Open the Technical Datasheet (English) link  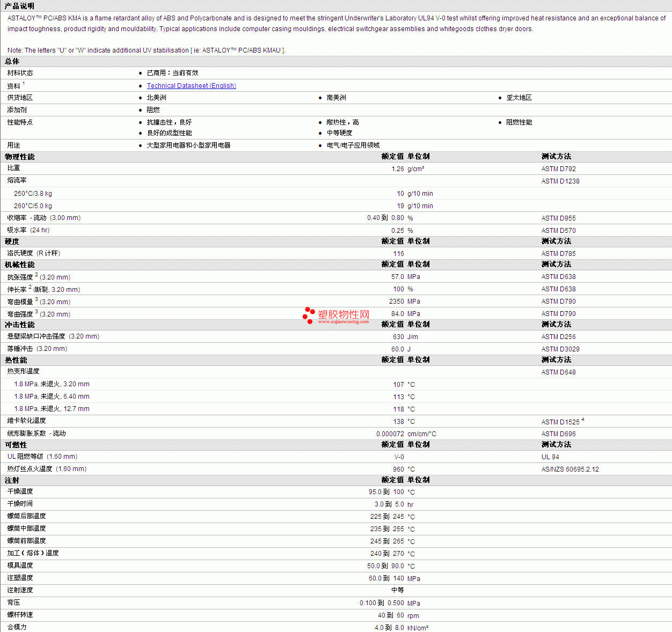[x=192, y=86]
